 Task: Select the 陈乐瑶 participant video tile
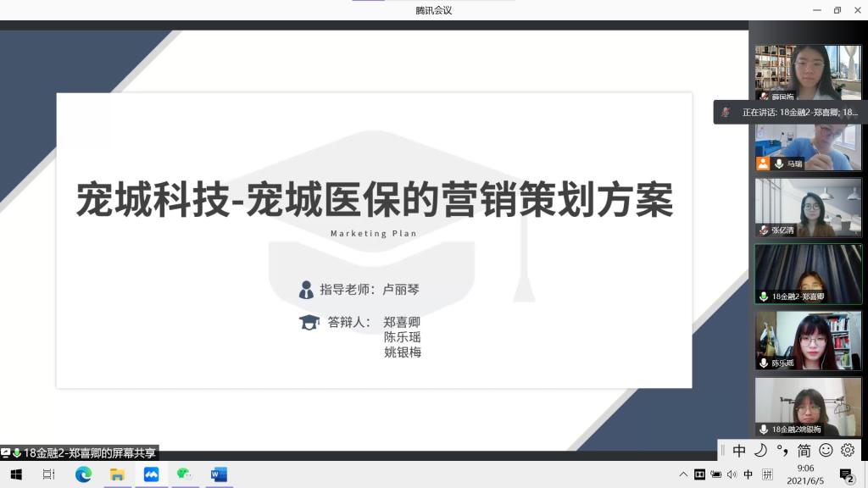click(x=808, y=341)
